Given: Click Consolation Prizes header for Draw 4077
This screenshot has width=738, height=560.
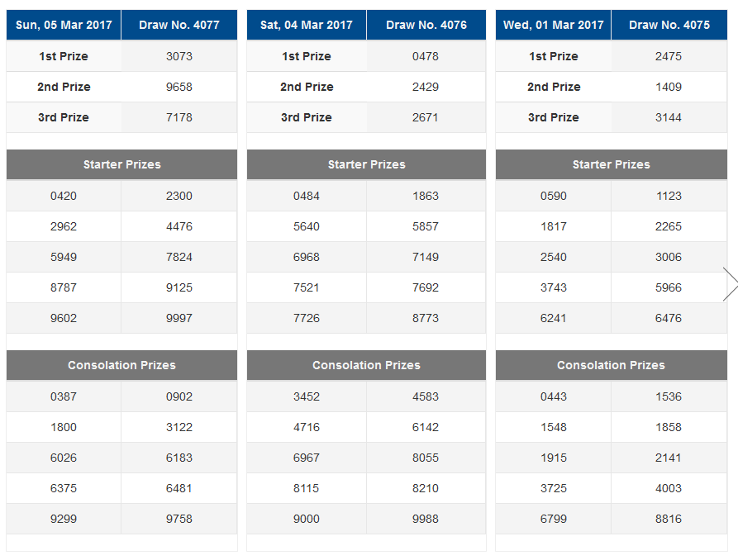Looking at the screenshot, I should pyautogui.click(x=121, y=365).
